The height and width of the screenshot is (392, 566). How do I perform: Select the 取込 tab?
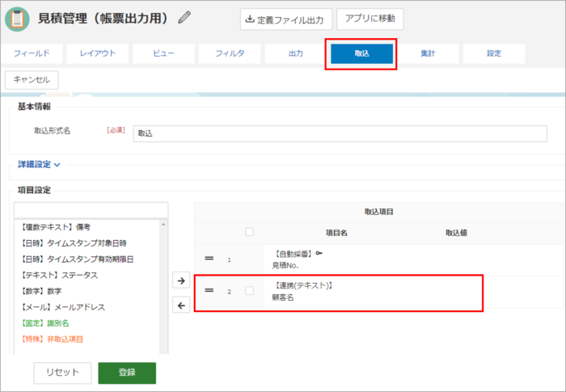pyautogui.click(x=361, y=53)
